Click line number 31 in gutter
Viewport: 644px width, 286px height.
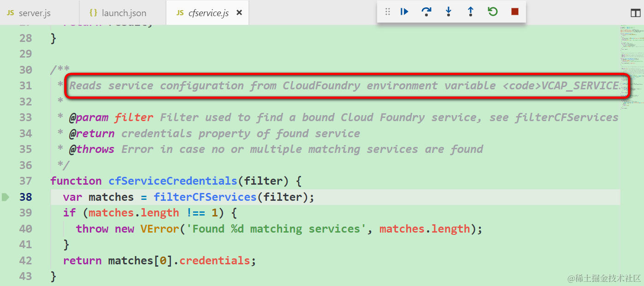tap(26, 86)
